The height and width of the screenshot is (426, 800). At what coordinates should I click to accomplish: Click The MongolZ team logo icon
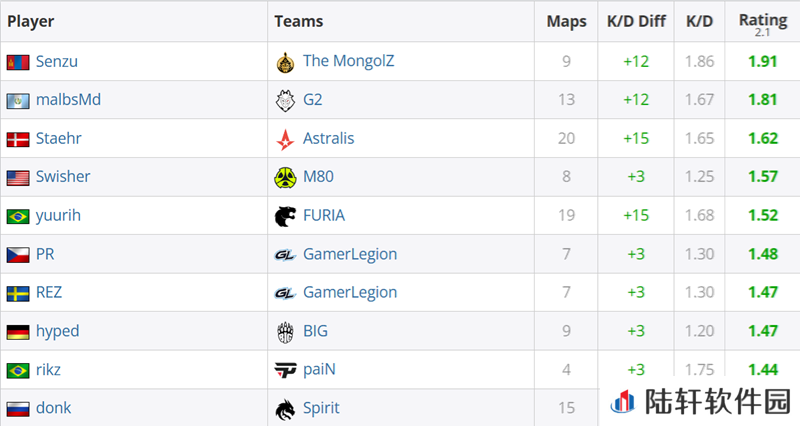coord(285,62)
